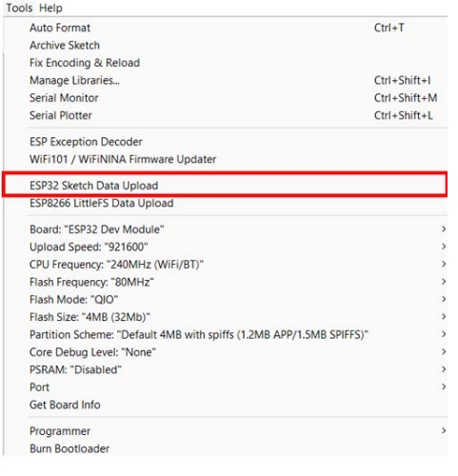Click Fix Encoding & Reload
This screenshot has height=476, width=458.
coord(225,63)
